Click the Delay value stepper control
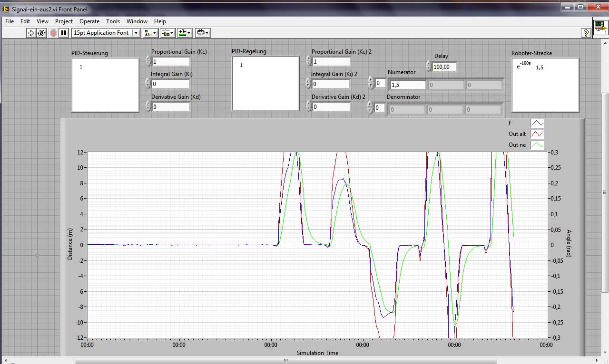609x364 pixels. pos(429,67)
